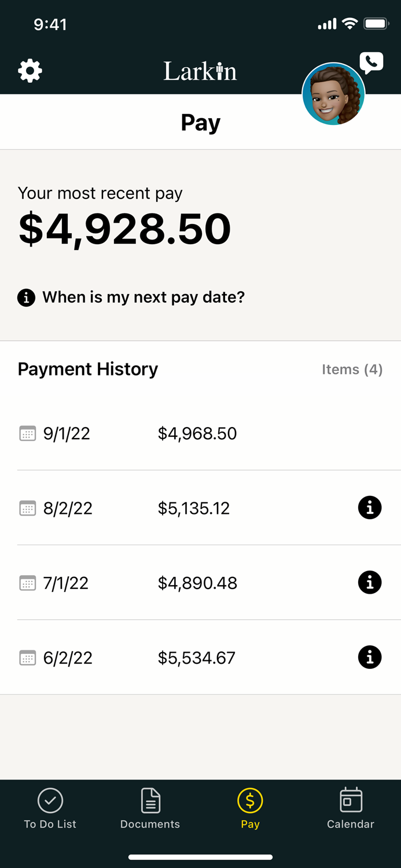Image resolution: width=401 pixels, height=868 pixels.
Task: Open "When is my next pay date?" link
Action: click(x=144, y=297)
